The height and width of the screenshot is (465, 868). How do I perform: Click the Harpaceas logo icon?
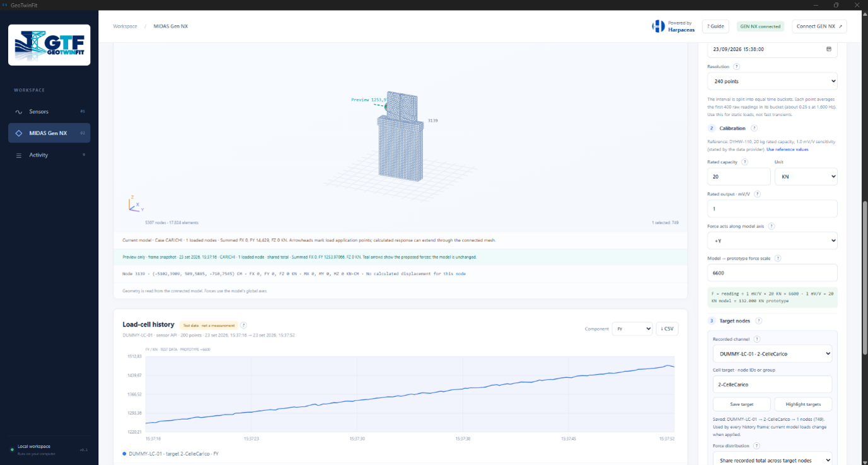(658, 26)
